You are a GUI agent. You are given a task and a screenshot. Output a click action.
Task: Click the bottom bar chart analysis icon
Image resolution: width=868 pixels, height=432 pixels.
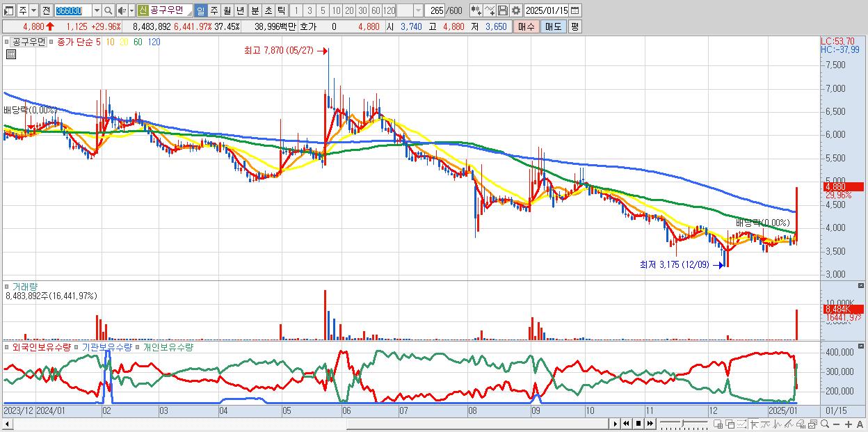[812, 424]
